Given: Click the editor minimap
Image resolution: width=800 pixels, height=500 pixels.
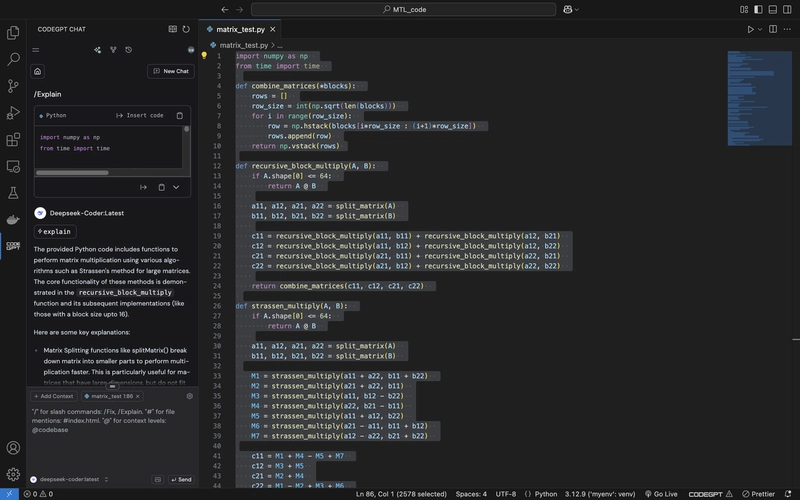Looking at the screenshot, I should [759, 98].
